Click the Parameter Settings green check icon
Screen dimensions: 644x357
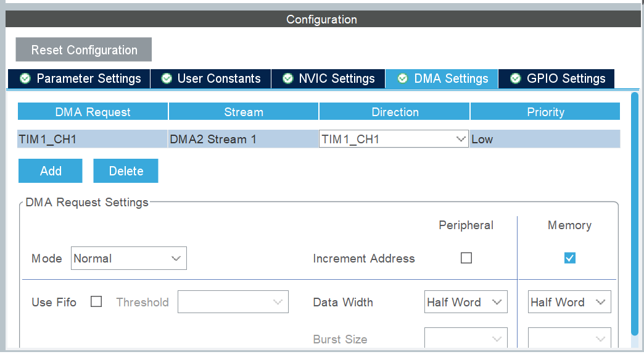point(25,79)
